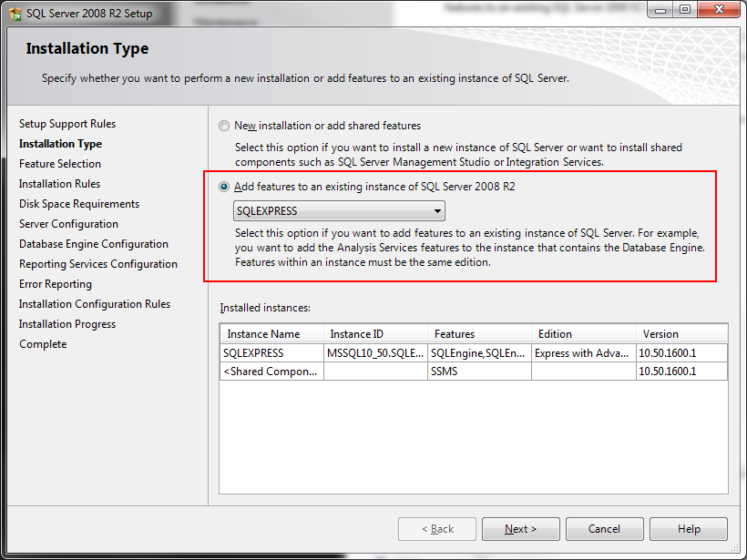
Task: Select Add features to an existing instance
Action: pos(224,187)
